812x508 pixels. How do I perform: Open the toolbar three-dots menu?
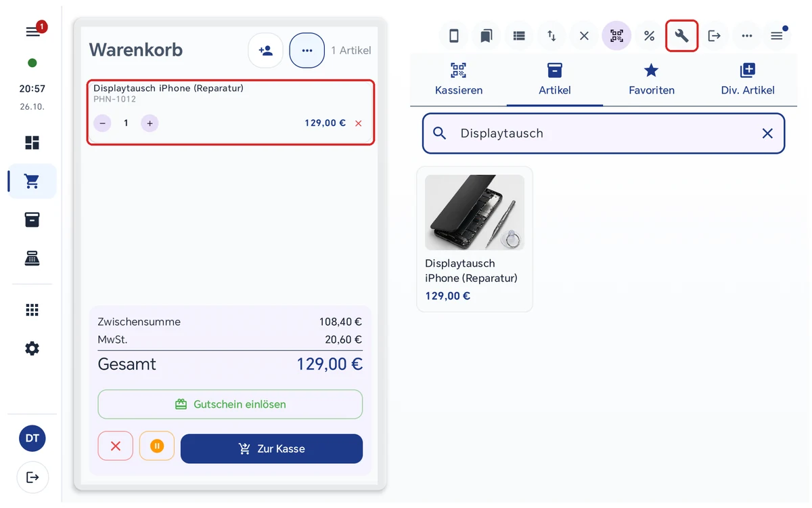(x=746, y=36)
